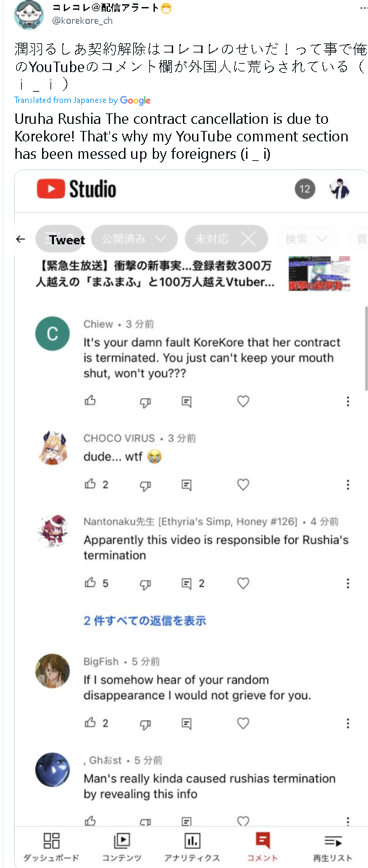
Task: Dislike the BigFish comment
Action: [145, 723]
